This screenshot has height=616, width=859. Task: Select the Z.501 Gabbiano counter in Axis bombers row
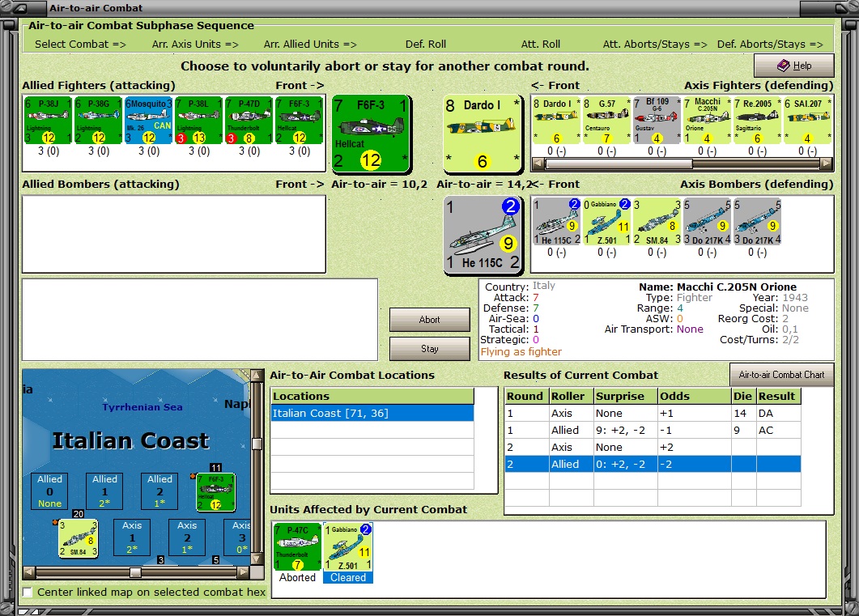coord(606,222)
